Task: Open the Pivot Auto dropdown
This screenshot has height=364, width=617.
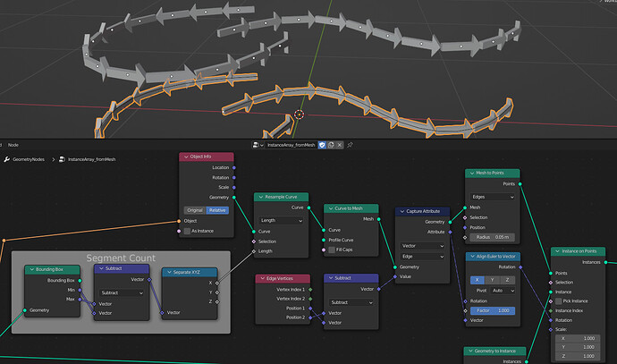Action: (503, 291)
